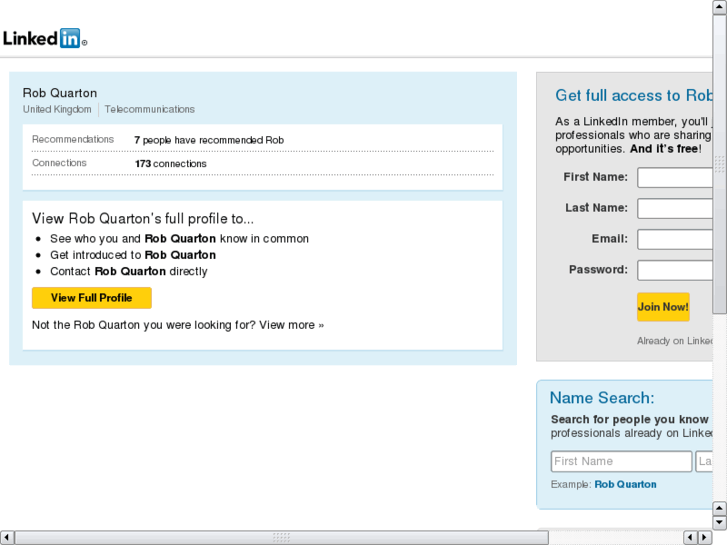
Task: Click the LinkedIn logo
Action: (45, 38)
